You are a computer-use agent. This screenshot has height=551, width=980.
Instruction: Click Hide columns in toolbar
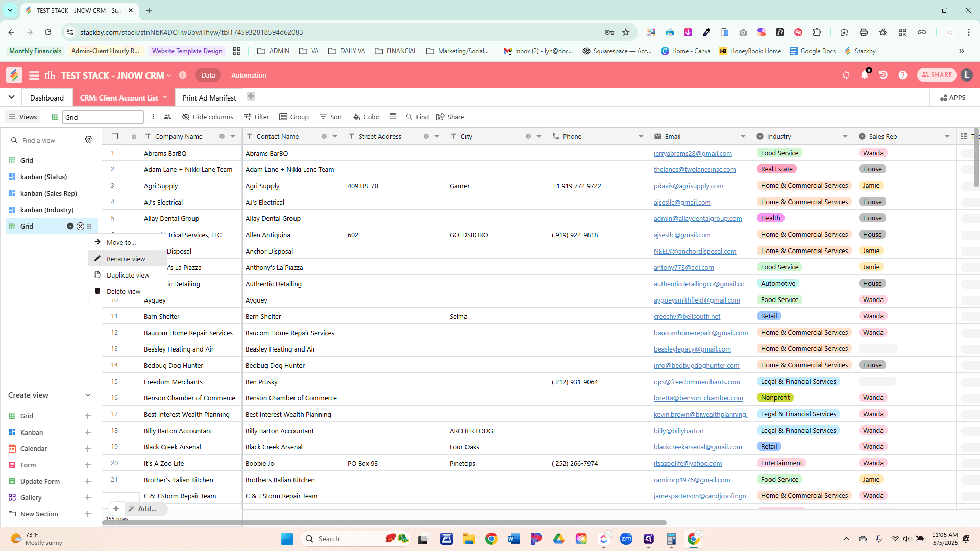[x=208, y=117]
